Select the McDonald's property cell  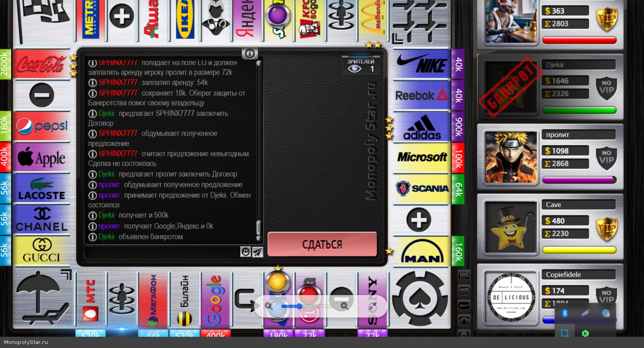point(372,20)
